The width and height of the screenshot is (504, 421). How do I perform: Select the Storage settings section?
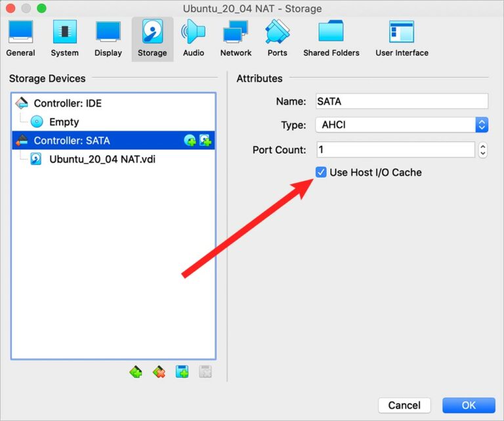(152, 39)
